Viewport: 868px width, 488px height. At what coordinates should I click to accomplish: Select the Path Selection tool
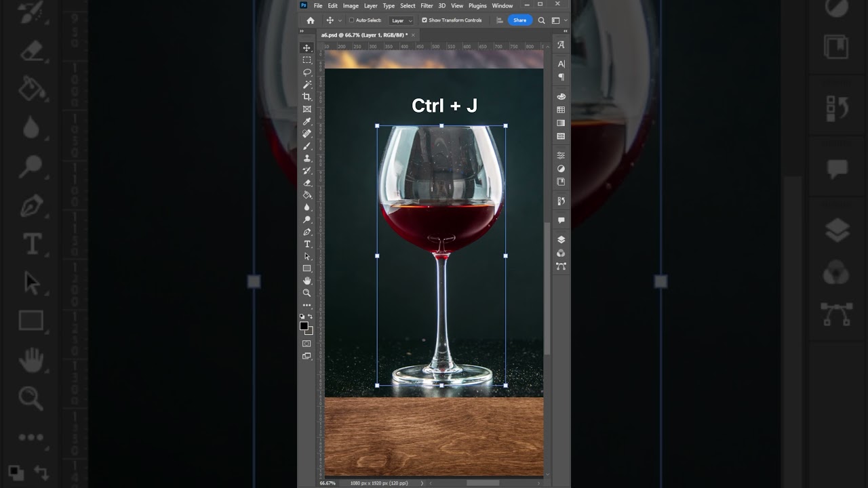[307, 256]
